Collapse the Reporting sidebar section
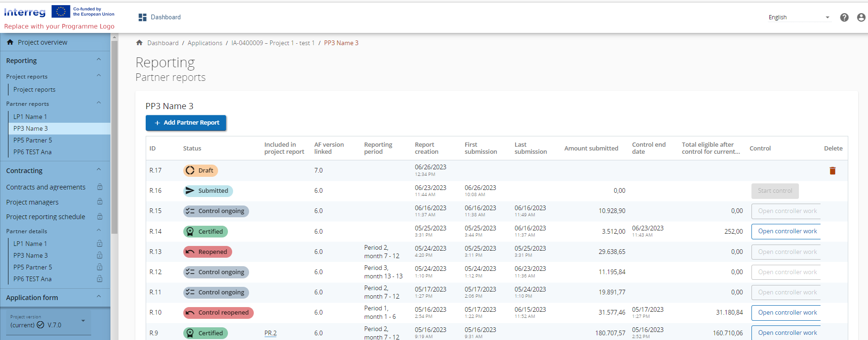868x340 pixels. (99, 60)
